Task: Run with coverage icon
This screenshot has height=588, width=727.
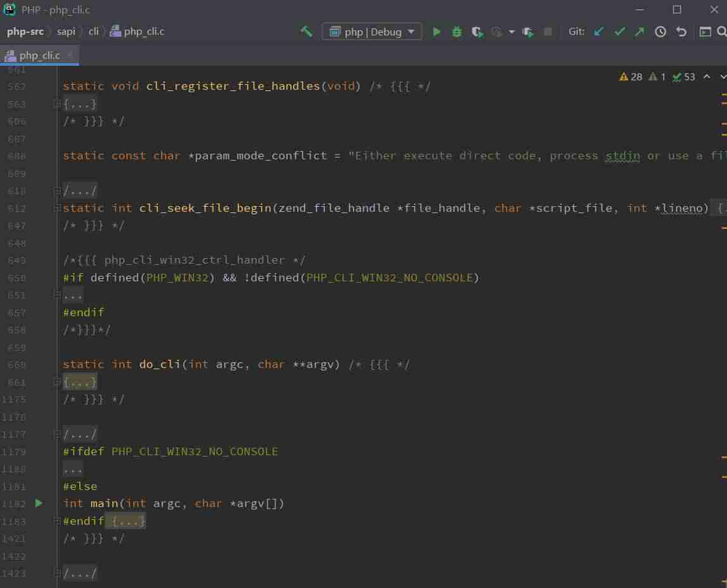Action: (x=477, y=32)
